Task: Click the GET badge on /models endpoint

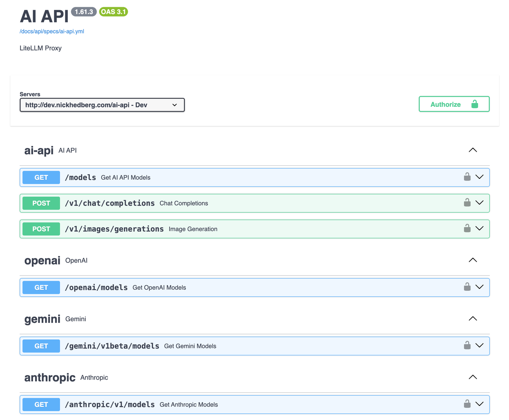Action: [x=41, y=177]
